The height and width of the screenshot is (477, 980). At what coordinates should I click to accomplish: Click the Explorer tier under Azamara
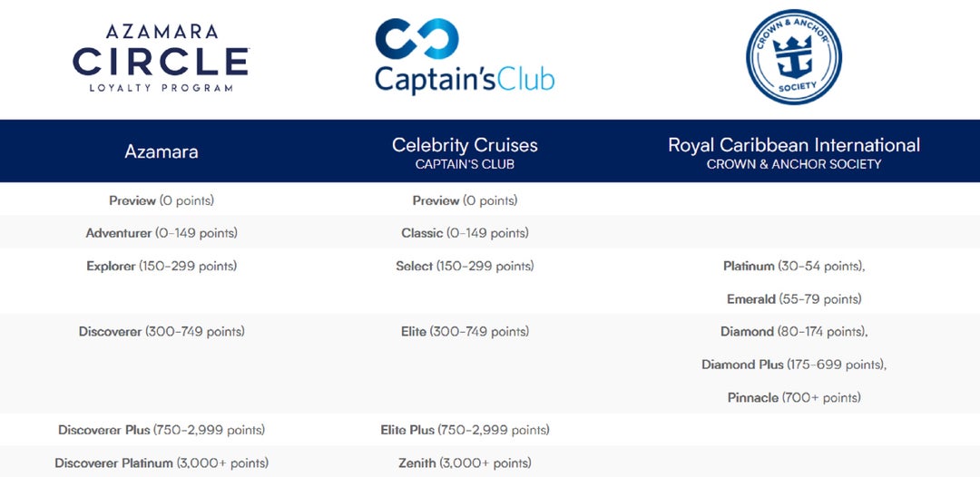[162, 267]
